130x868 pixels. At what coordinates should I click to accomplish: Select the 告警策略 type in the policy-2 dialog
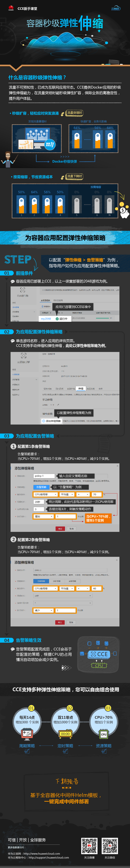(41, 581)
